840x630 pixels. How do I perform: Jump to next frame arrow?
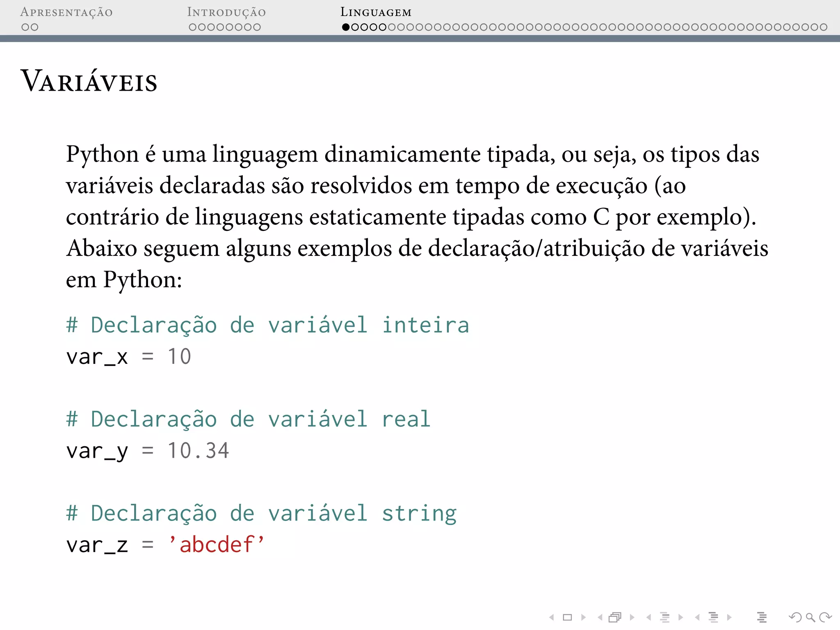coord(632,617)
